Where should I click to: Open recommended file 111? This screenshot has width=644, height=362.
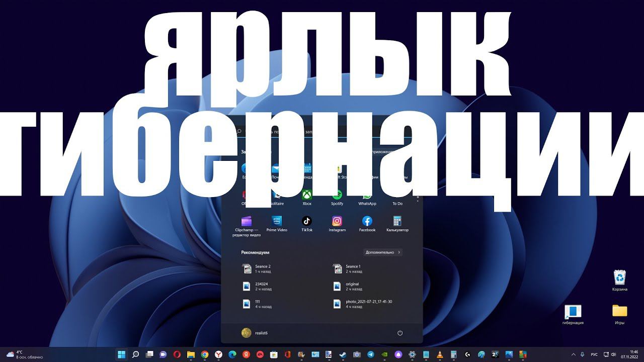coord(257,304)
